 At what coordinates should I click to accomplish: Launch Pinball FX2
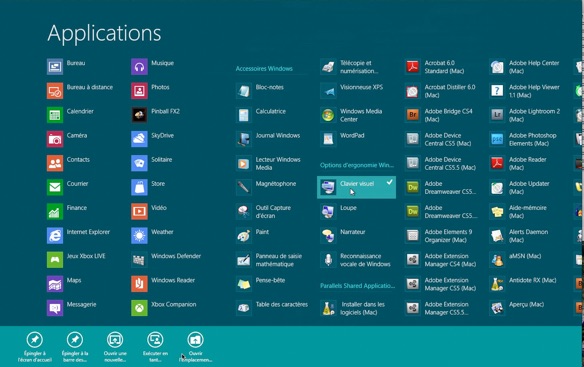pos(155,115)
